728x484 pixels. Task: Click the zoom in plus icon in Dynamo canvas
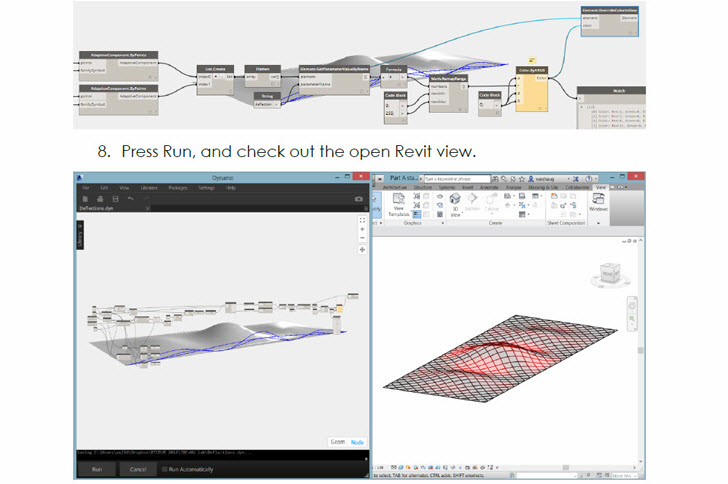click(362, 229)
